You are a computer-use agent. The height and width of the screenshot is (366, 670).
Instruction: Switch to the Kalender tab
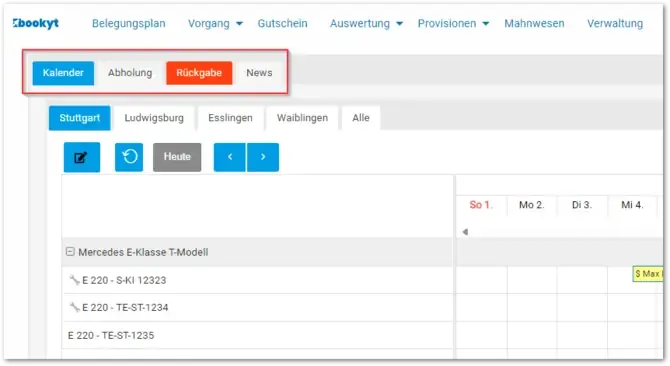[63, 73]
